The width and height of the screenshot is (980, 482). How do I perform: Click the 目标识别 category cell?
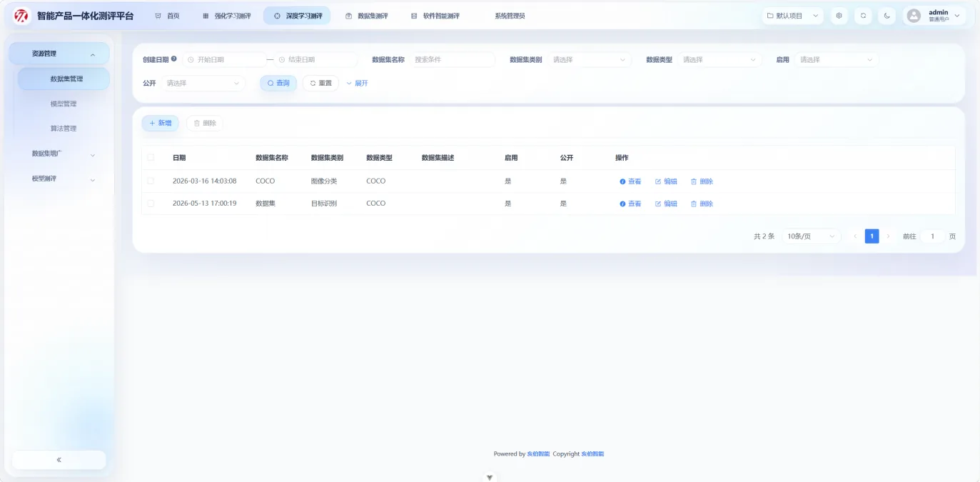click(324, 204)
